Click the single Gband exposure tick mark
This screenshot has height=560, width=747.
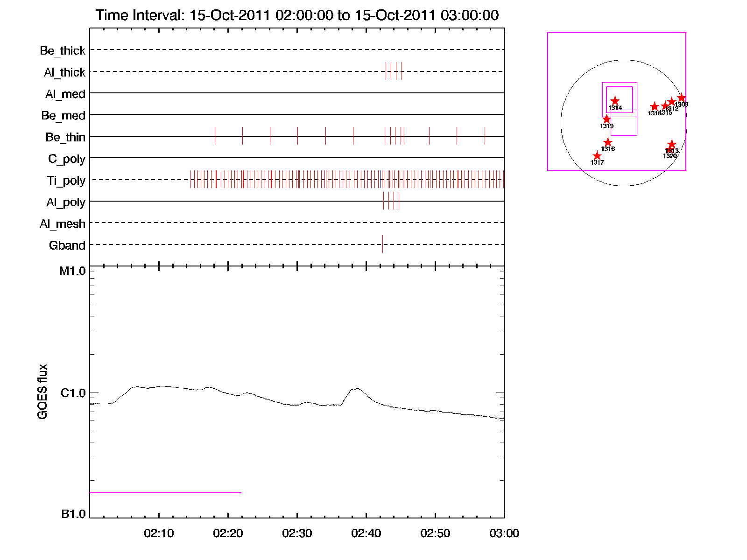coord(382,244)
